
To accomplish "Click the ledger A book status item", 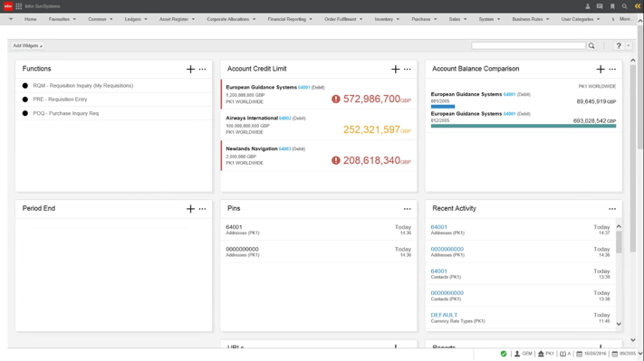I will pyautogui.click(x=565, y=354).
